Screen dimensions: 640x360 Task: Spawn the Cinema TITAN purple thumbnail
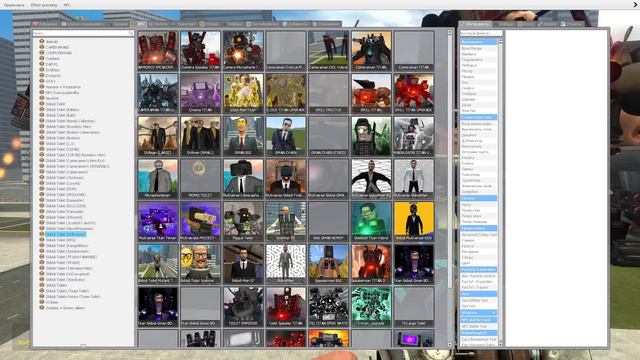coord(200,93)
